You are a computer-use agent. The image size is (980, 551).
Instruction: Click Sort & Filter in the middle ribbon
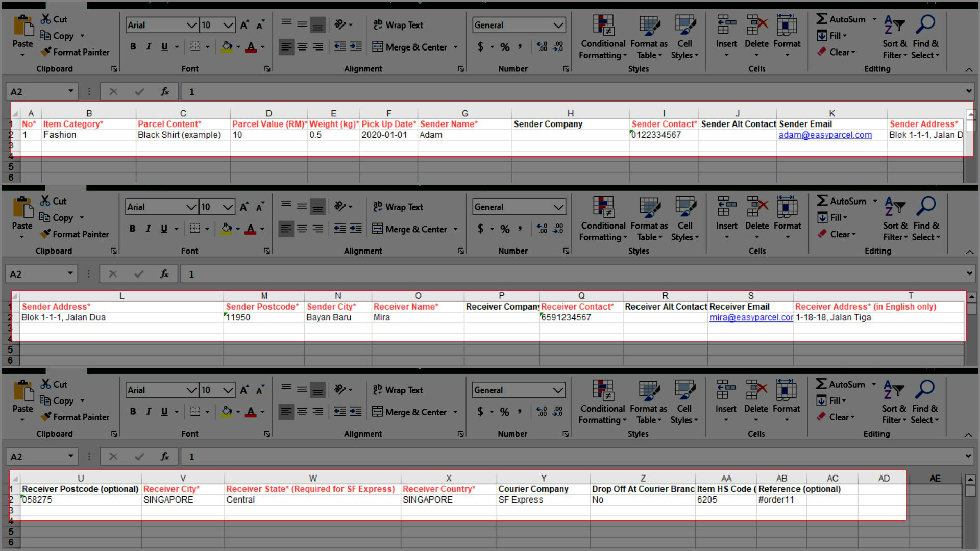pyautogui.click(x=895, y=219)
